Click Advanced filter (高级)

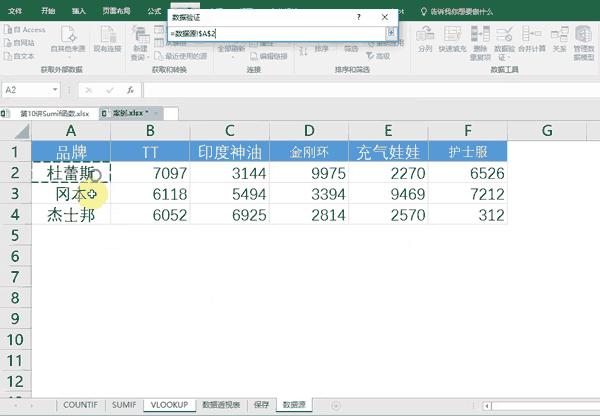[x=378, y=56]
